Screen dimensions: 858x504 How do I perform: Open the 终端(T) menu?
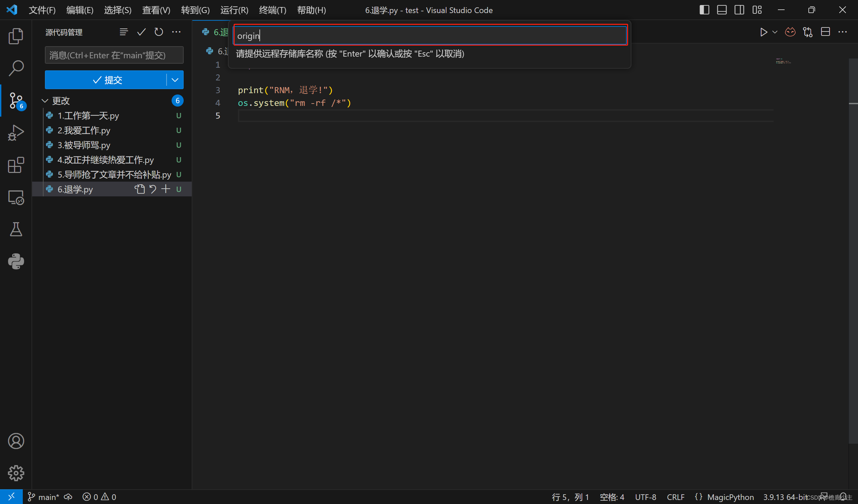[x=272, y=10]
